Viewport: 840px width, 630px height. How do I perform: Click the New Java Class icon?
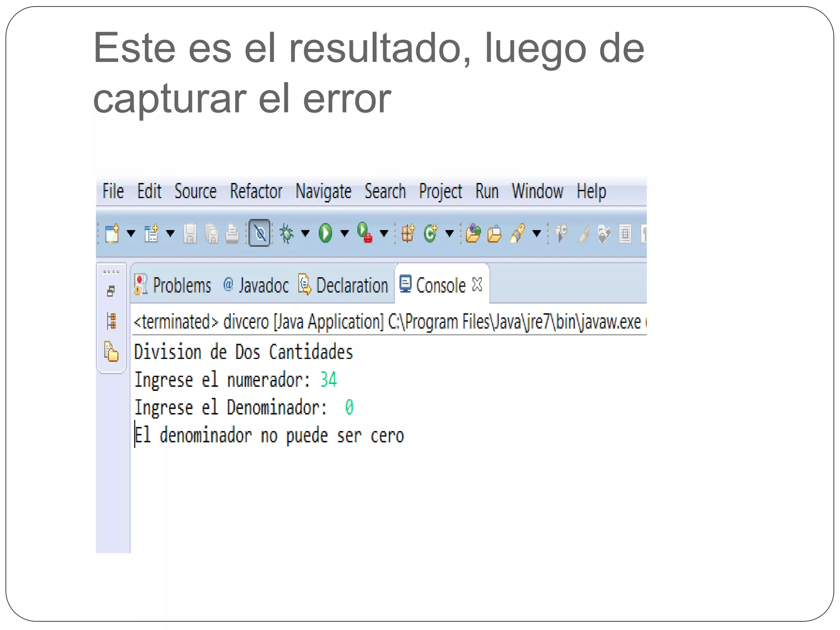pos(431,233)
